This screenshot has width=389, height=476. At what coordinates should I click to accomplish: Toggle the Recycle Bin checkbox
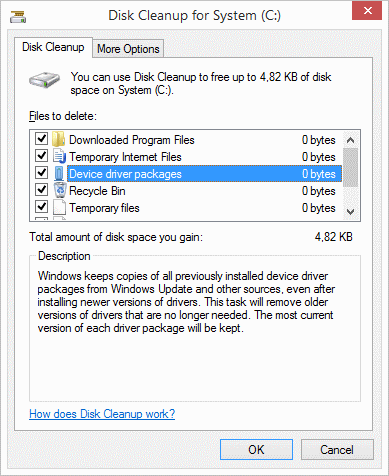(41, 189)
